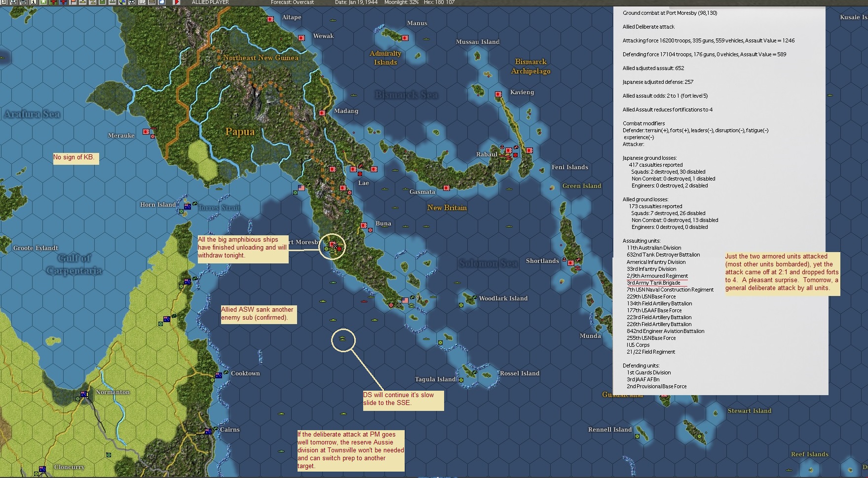This screenshot has width=868, height=478.
Task: Select the Japanese base flag near Buna
Action: pyautogui.click(x=364, y=225)
